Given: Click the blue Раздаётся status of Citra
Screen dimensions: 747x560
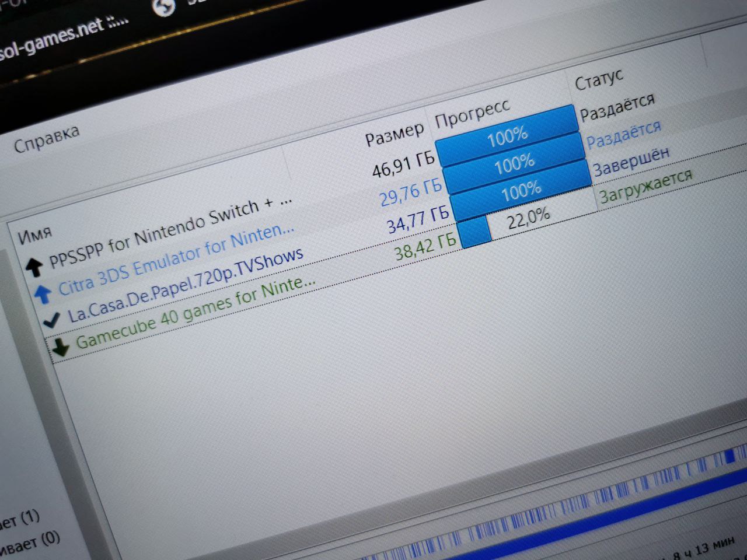Looking at the screenshot, I should click(624, 134).
